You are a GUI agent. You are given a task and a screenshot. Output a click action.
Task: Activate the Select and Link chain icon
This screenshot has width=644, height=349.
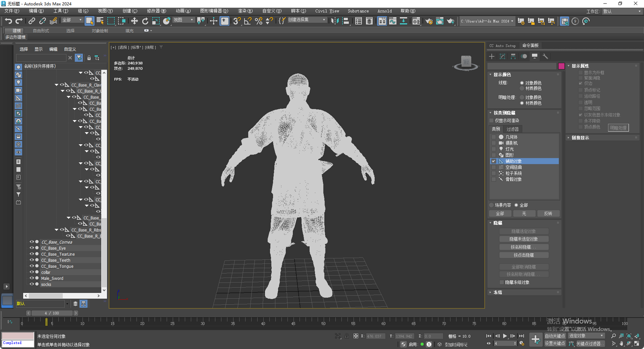click(x=32, y=21)
